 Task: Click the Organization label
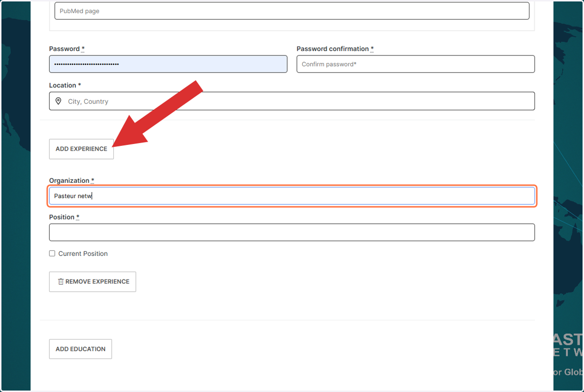click(x=72, y=180)
